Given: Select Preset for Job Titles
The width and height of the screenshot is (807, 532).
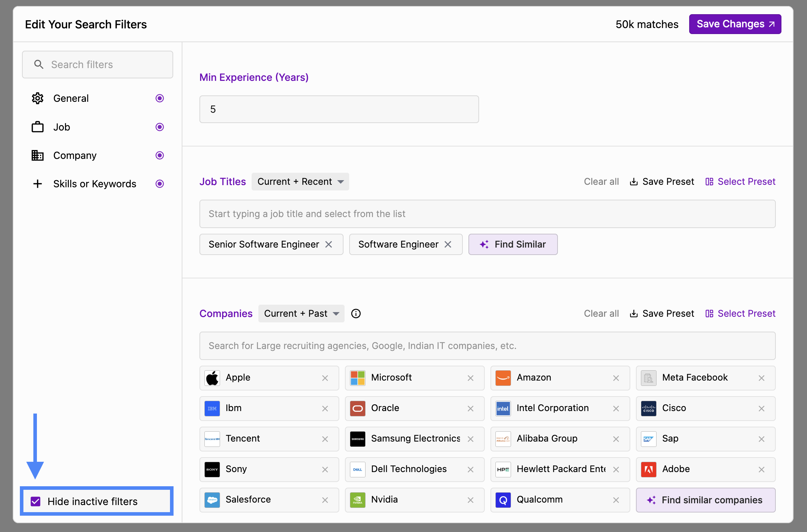Looking at the screenshot, I should pos(740,182).
